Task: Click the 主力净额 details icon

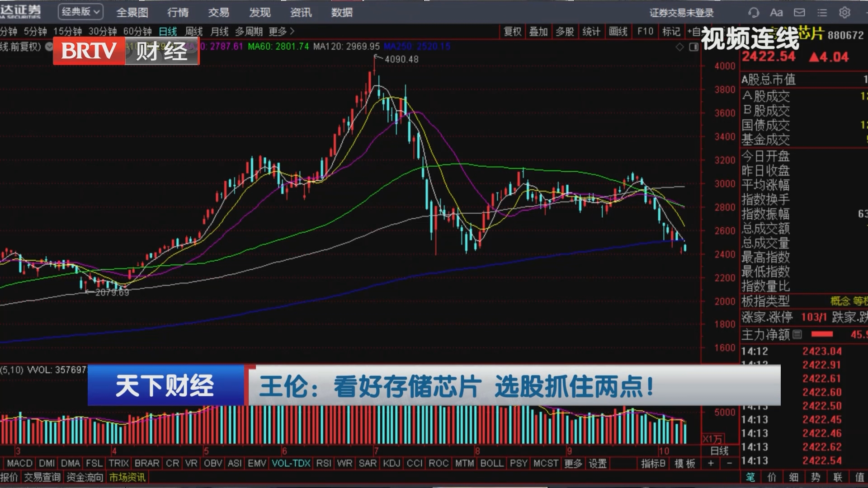Action: pyautogui.click(x=797, y=334)
